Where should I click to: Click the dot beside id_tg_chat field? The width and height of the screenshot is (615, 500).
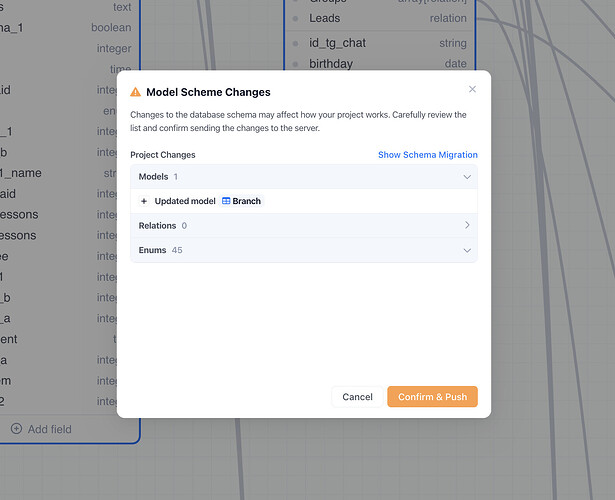tap(295, 44)
